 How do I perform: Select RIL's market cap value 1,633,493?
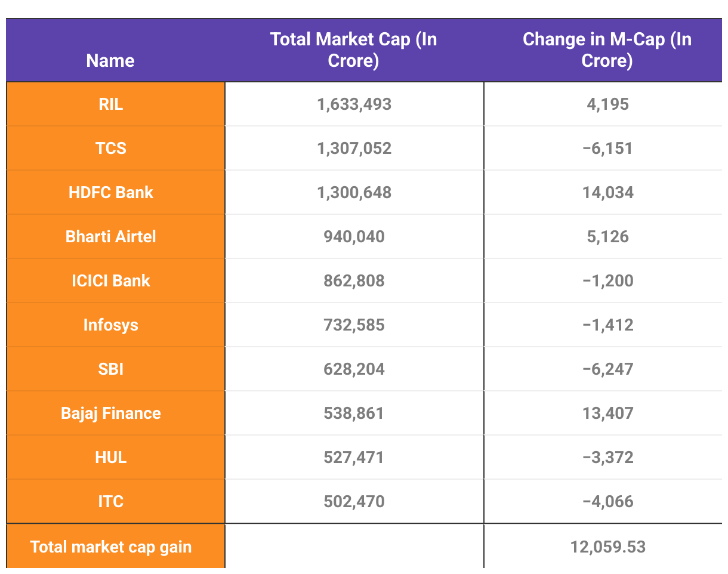click(354, 104)
